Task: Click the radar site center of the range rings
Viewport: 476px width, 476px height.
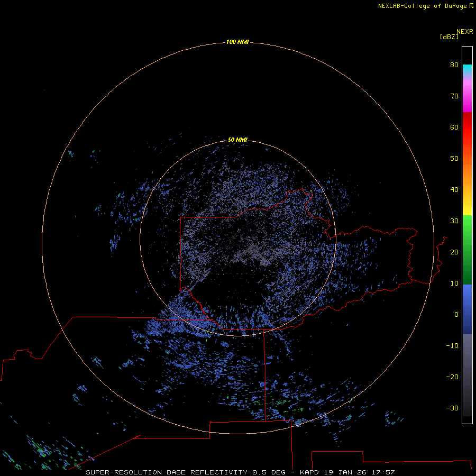Action: click(238, 239)
